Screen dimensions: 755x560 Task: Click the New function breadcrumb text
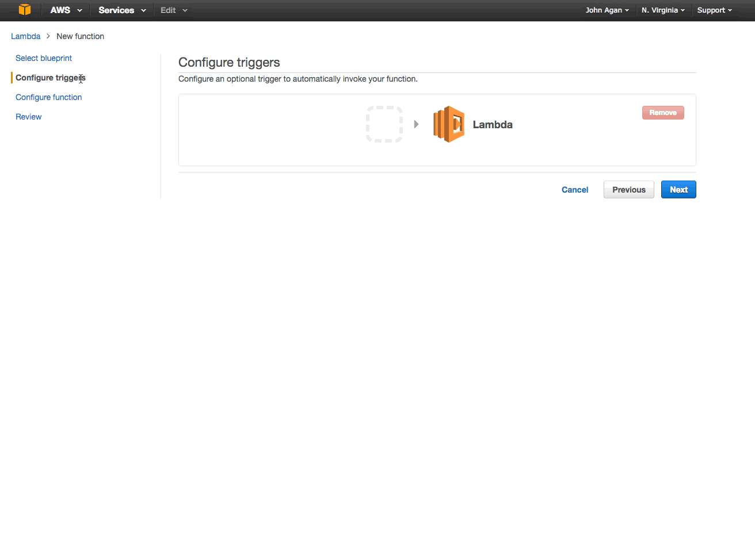[x=81, y=36]
